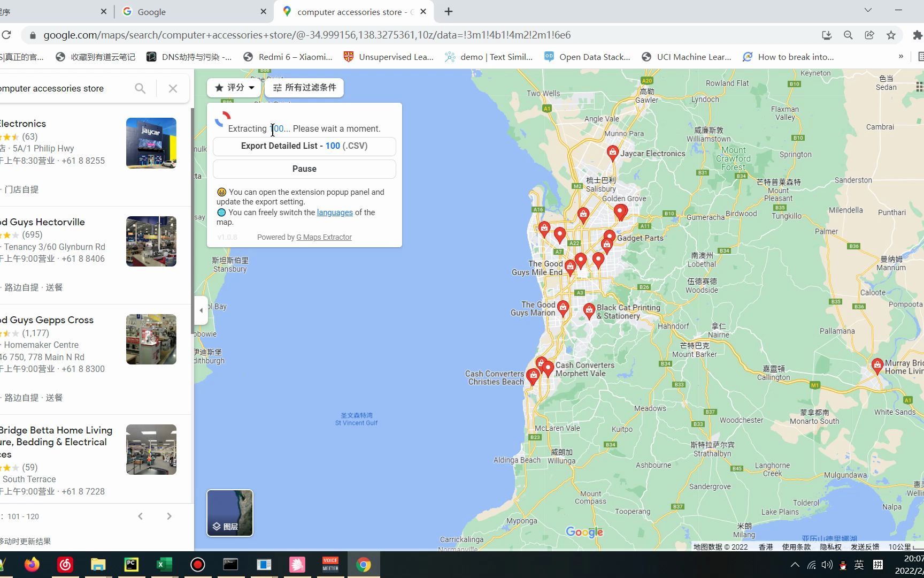This screenshot has width=924, height=578.
Task: Clear the Maps search box
Action: (173, 88)
